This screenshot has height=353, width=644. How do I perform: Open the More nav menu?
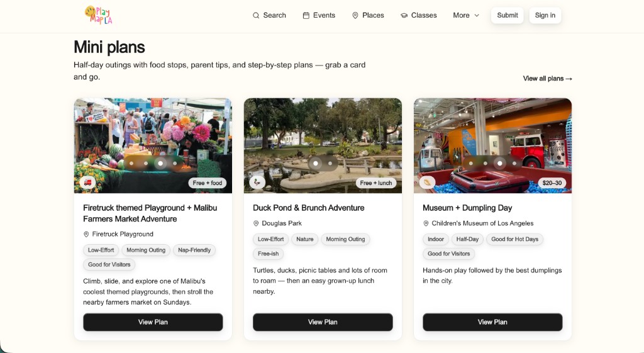[x=466, y=15]
